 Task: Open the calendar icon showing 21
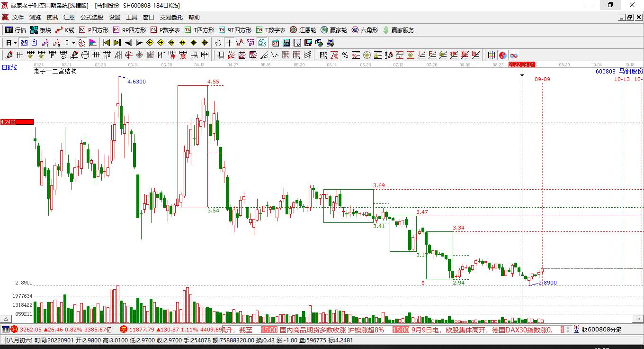(x=275, y=43)
